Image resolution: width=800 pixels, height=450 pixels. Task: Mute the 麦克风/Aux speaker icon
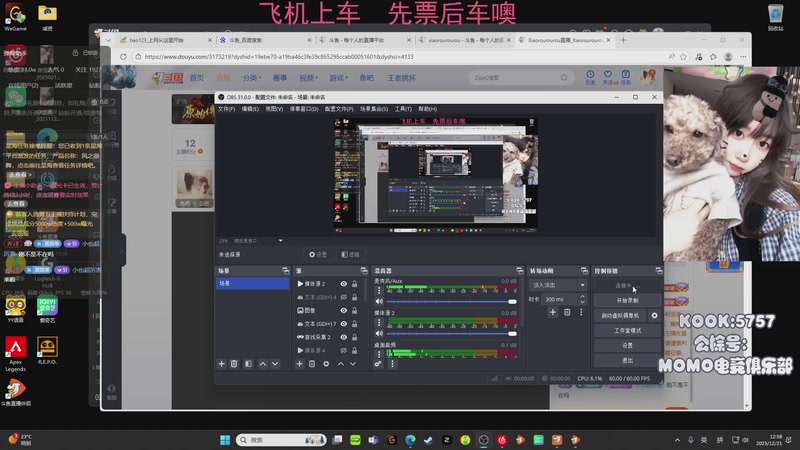379,302
